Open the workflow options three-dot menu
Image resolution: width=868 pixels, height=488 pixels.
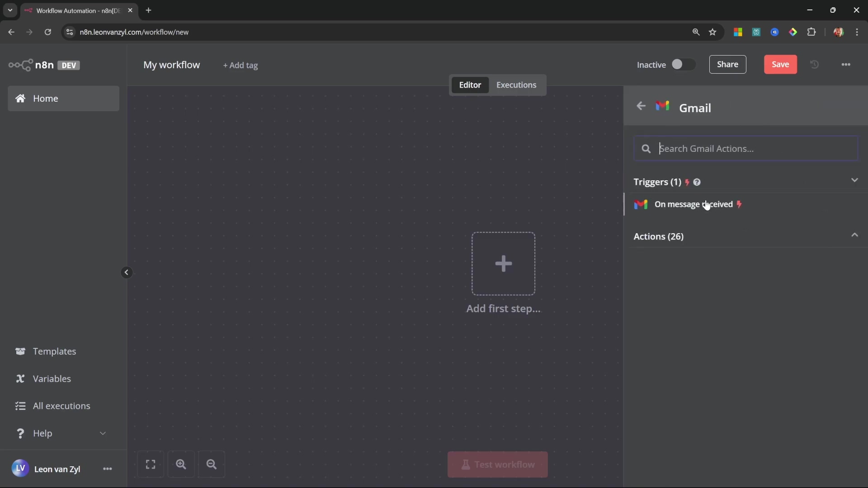tap(846, 65)
